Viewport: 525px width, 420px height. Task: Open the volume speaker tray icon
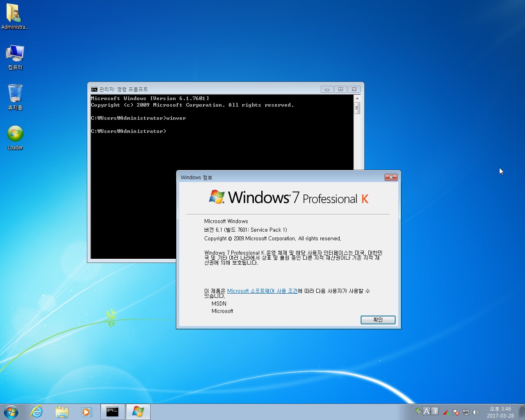(x=476, y=412)
